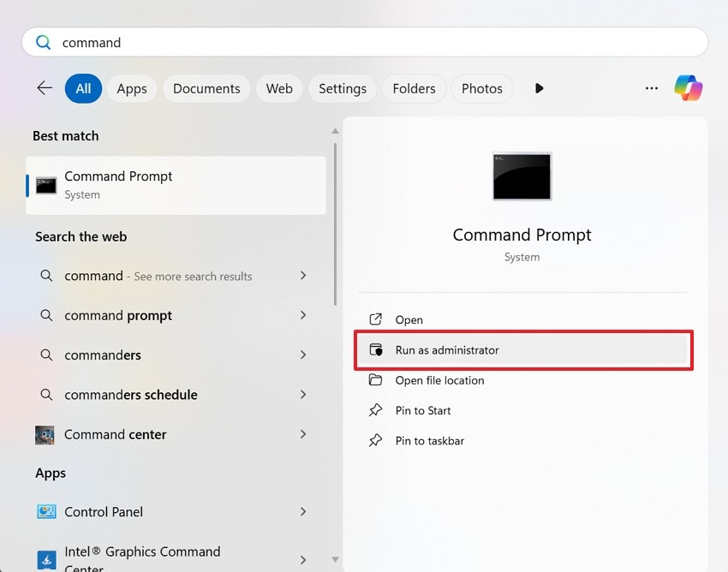Click the Run as administrator shield icon

(376, 350)
